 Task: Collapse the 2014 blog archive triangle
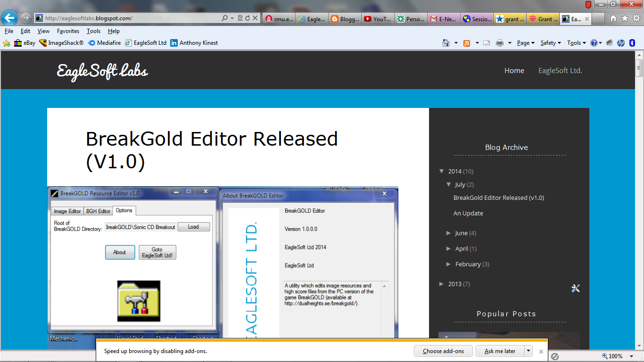[x=442, y=171]
